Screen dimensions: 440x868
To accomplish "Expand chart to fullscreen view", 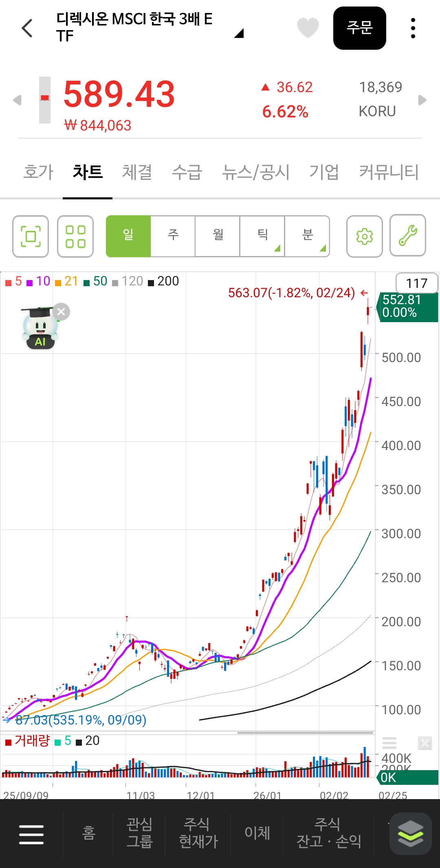I will click(31, 236).
